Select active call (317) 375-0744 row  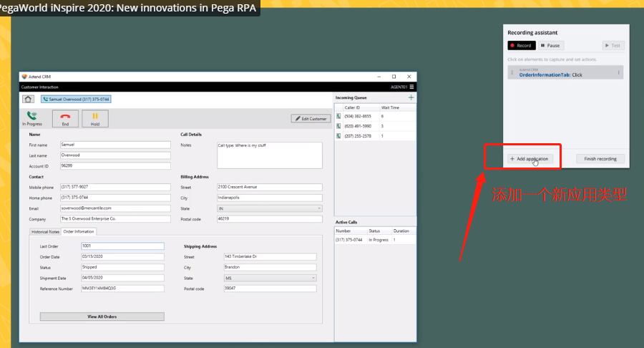375,240
